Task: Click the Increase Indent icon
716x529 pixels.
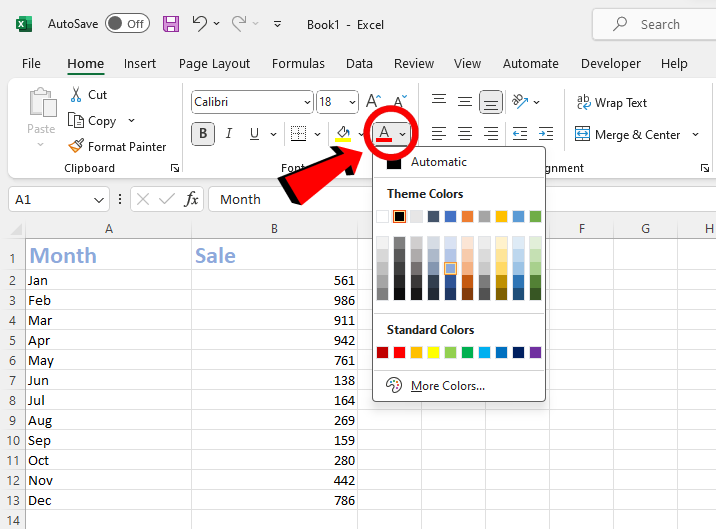Action: (x=545, y=134)
